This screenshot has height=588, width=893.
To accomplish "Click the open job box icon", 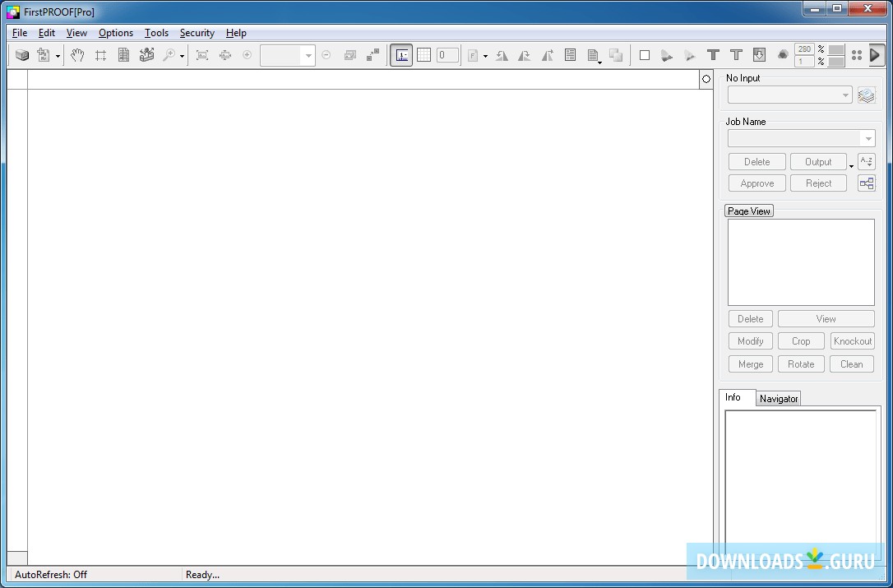I will click(x=22, y=55).
